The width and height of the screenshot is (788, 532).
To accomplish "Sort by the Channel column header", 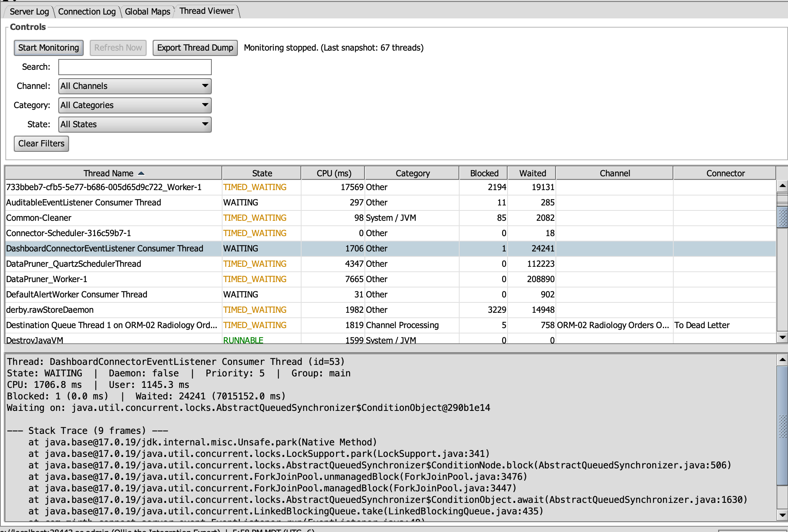I will [615, 173].
